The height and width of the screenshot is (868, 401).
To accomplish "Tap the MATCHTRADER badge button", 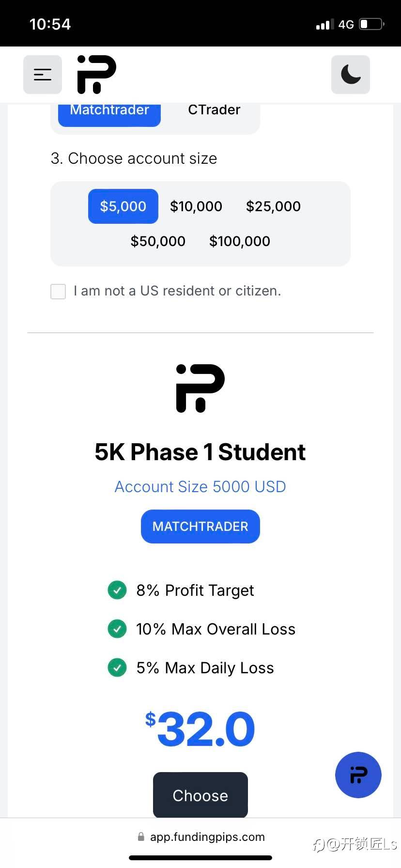I will pyautogui.click(x=200, y=527).
